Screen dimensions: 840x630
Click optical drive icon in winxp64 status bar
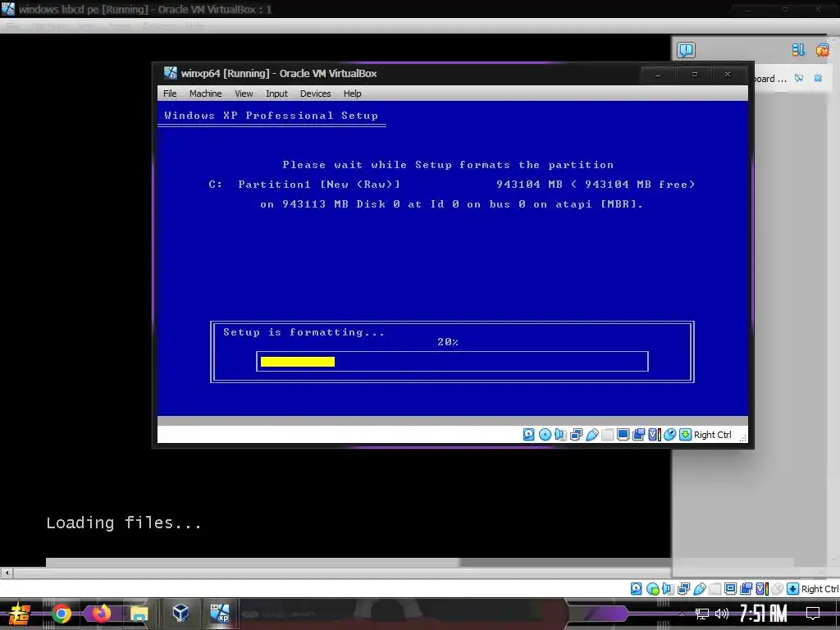click(x=545, y=435)
